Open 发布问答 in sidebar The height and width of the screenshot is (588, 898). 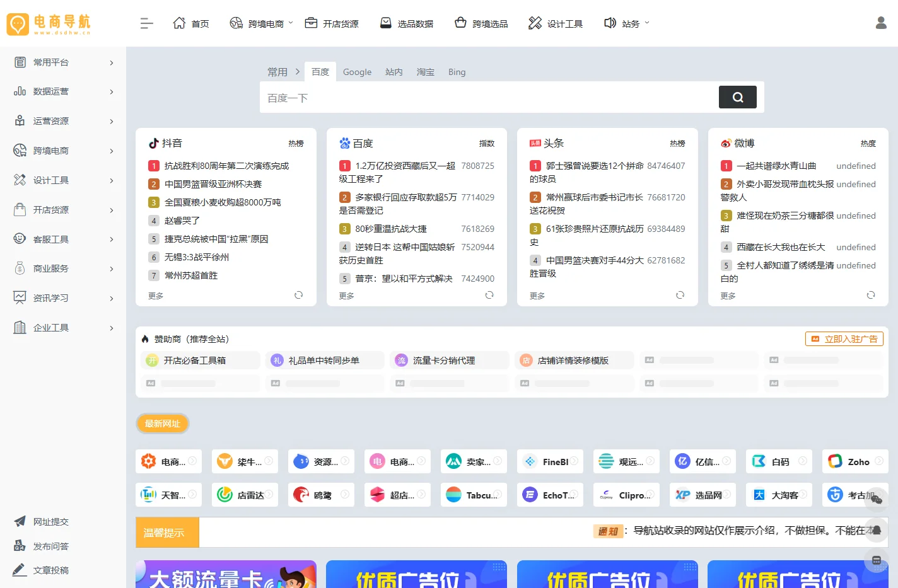[x=42, y=546]
